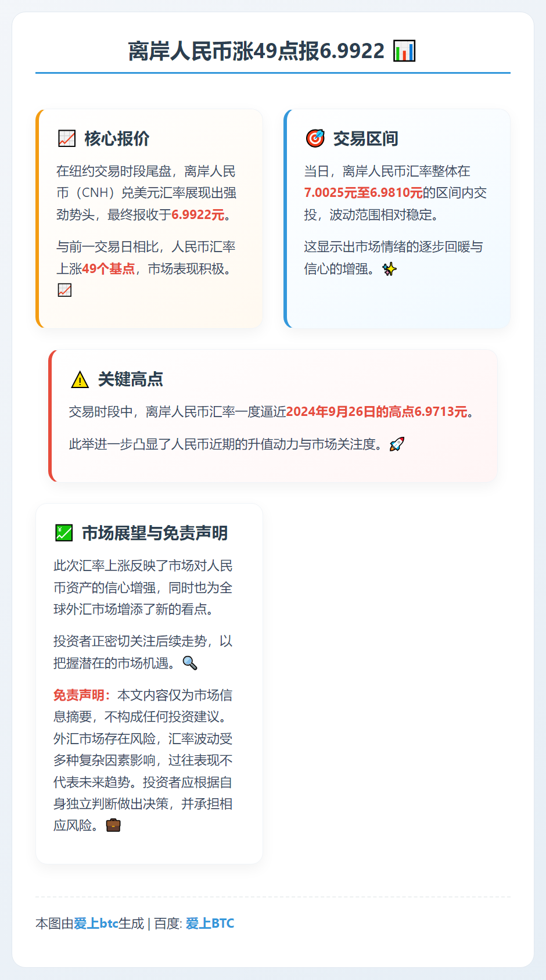Viewport: 546px width, 980px height.
Task: Click the red range 7.0025元至6.9810元
Action: [x=363, y=193]
